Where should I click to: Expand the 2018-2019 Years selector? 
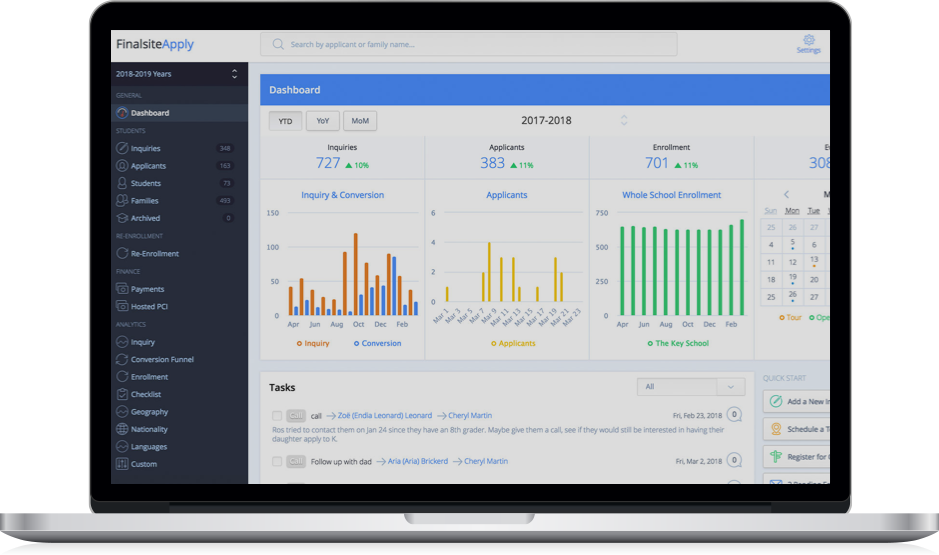[x=234, y=74]
